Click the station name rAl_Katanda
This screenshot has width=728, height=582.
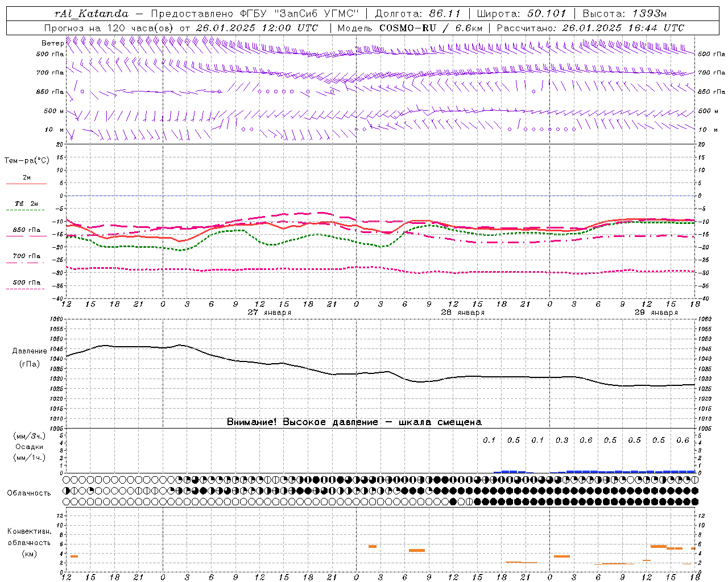(x=92, y=14)
